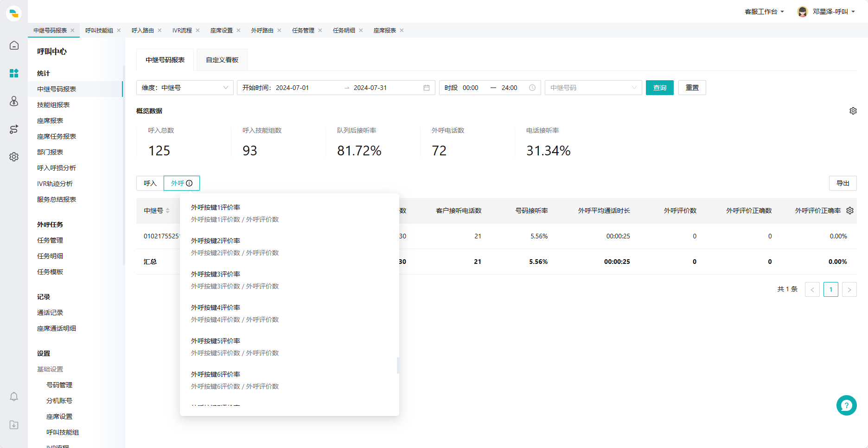Click user avatar of 邓星泽
868x448 pixels.
coord(803,12)
